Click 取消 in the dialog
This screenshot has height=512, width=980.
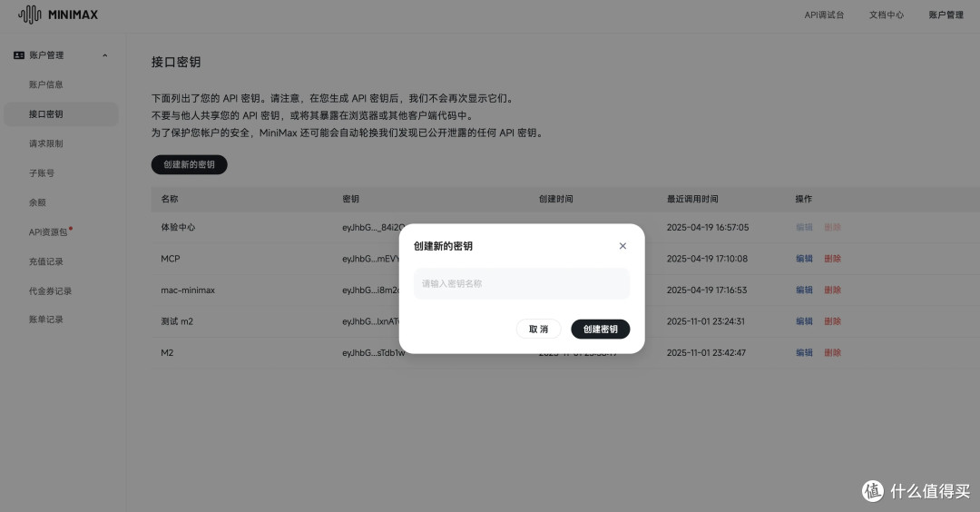coord(539,329)
